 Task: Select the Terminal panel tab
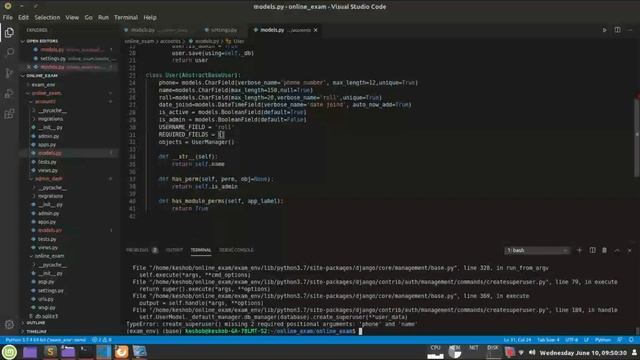pos(201,250)
